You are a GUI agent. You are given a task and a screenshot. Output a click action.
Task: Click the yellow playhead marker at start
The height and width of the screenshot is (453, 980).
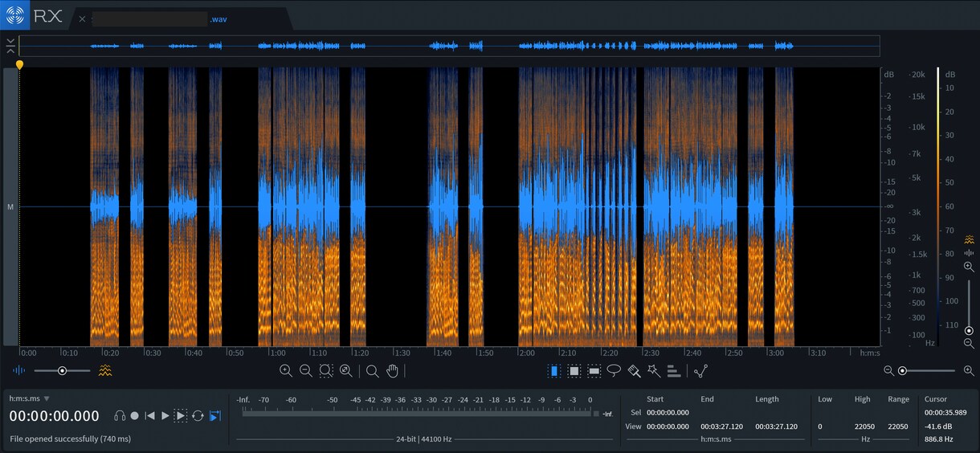(x=19, y=64)
